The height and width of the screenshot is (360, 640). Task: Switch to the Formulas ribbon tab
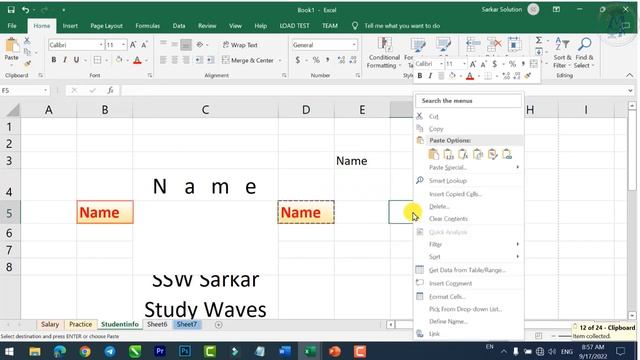pyautogui.click(x=147, y=26)
